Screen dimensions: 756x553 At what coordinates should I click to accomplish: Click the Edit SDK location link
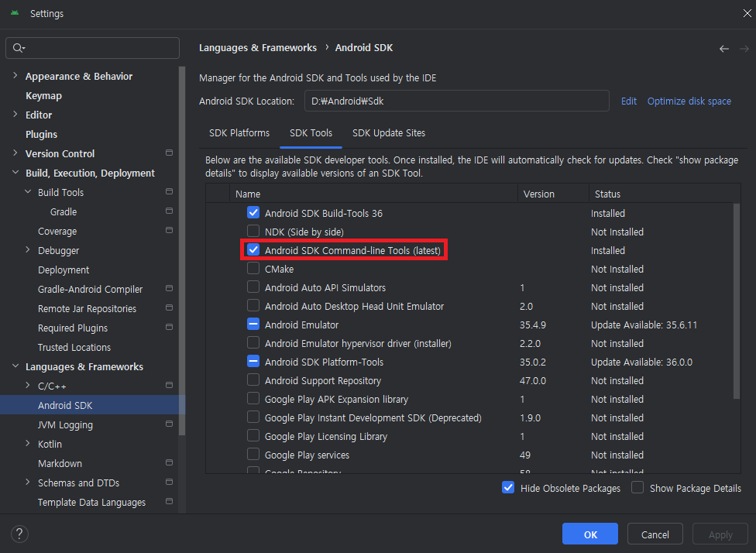[629, 101]
